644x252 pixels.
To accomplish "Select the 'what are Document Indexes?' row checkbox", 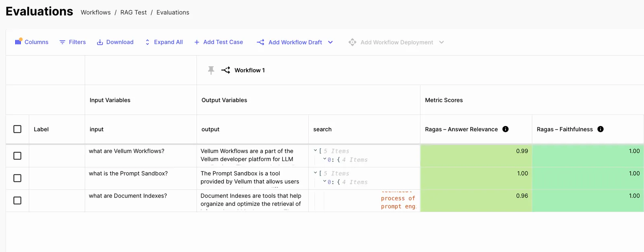I will pyautogui.click(x=17, y=200).
